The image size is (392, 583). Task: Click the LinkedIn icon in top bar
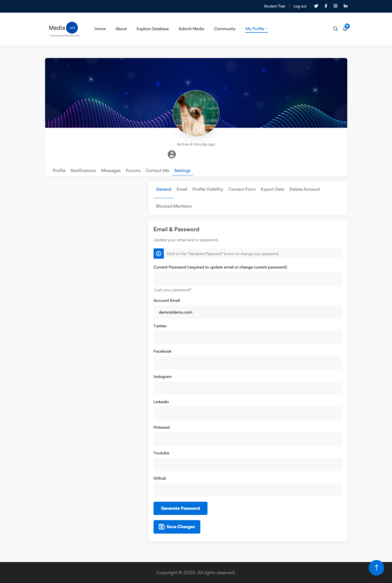click(x=345, y=6)
